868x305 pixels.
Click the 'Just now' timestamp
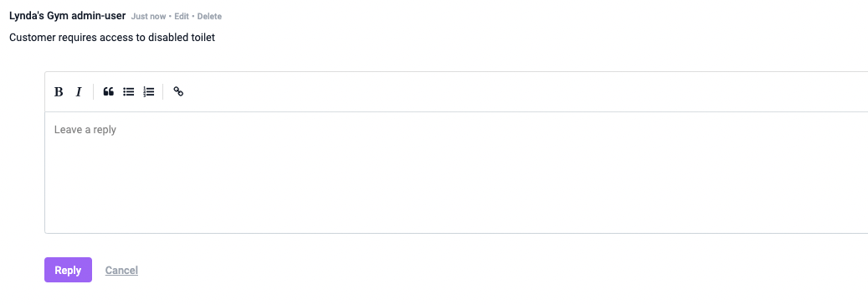(x=148, y=17)
